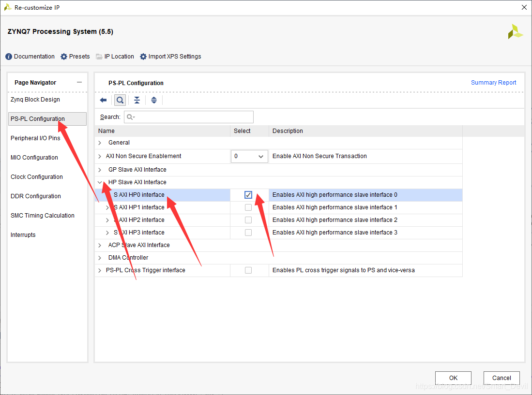The image size is (532, 395).
Task: Enable PS-PL Cross Trigger interface checkbox
Action: pyautogui.click(x=248, y=270)
